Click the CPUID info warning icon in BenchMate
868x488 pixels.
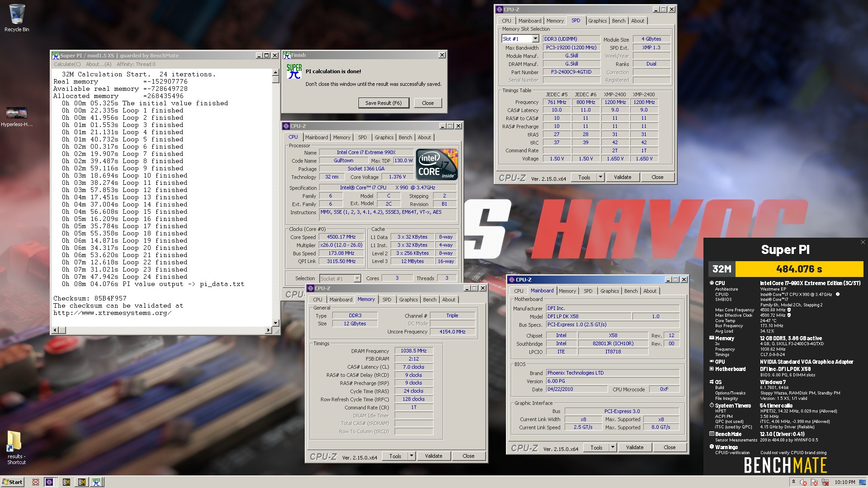(x=837, y=294)
